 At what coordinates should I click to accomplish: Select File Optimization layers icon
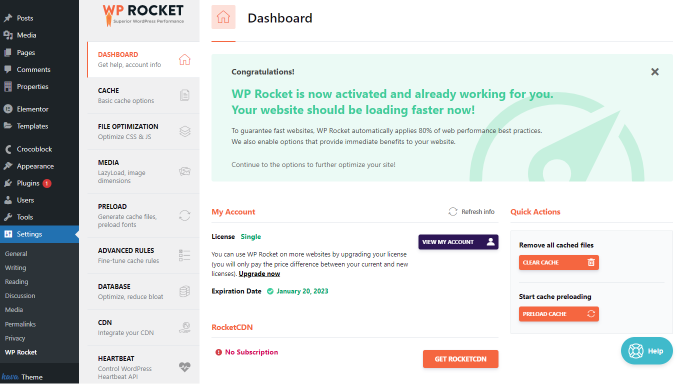pyautogui.click(x=185, y=131)
